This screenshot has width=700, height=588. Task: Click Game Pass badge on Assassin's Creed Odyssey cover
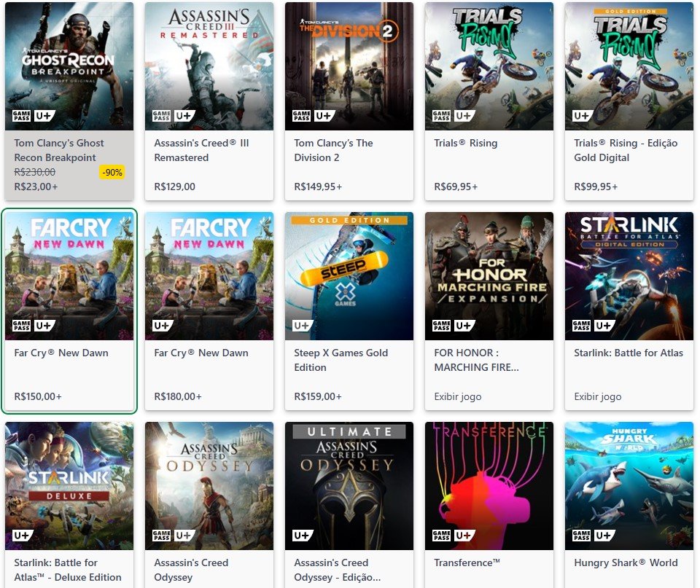point(162,536)
